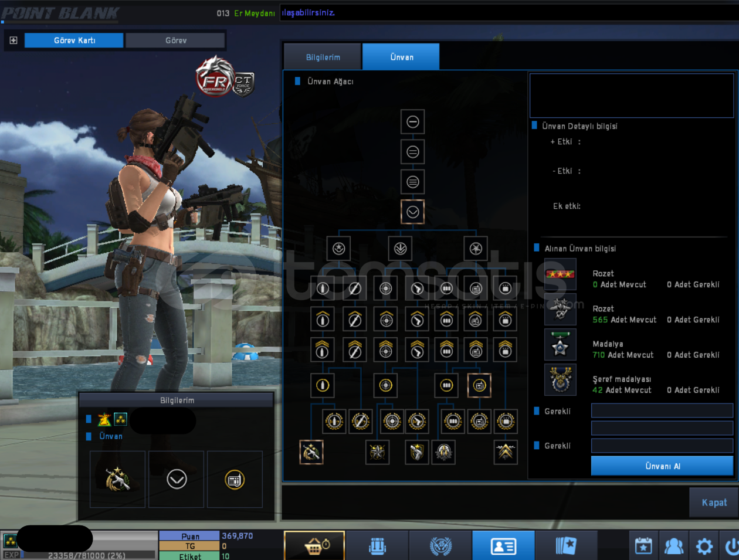Image resolution: width=739 pixels, height=560 pixels.
Task: Close the panel with Kapat
Action: pyautogui.click(x=714, y=503)
